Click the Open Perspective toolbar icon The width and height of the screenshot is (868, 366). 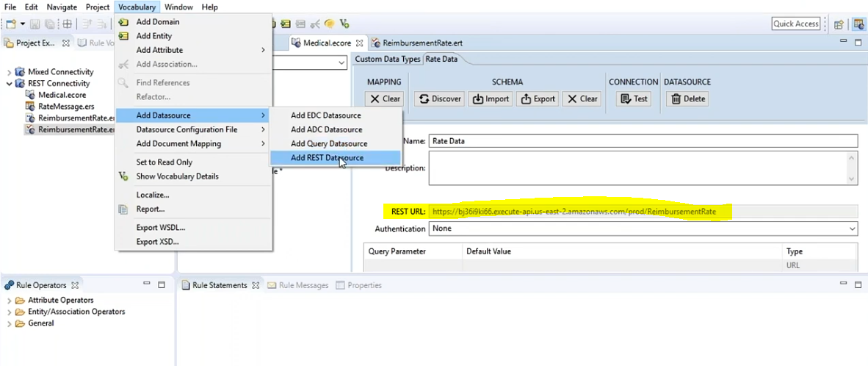coord(839,24)
